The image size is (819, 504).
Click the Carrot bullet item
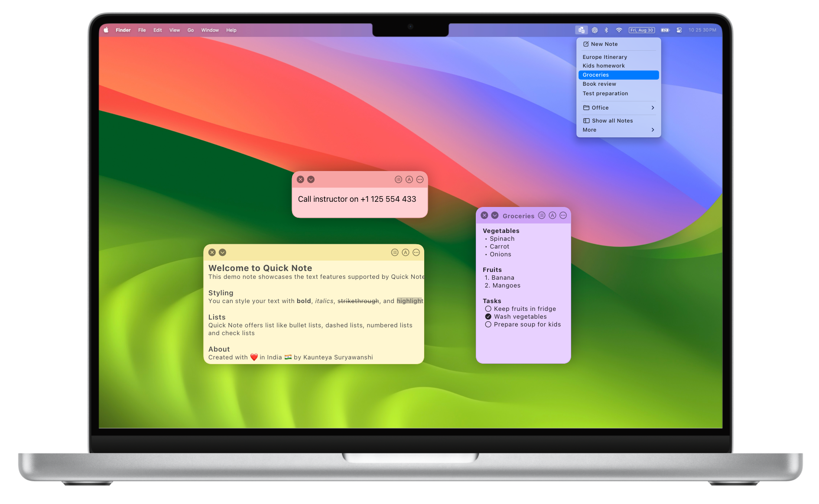click(500, 246)
